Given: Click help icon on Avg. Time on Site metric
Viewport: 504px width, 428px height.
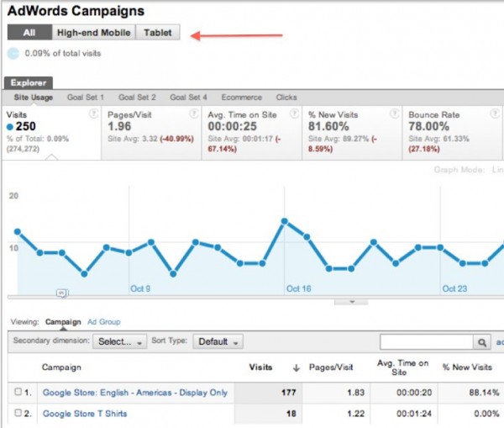Looking at the screenshot, I should click(294, 114).
